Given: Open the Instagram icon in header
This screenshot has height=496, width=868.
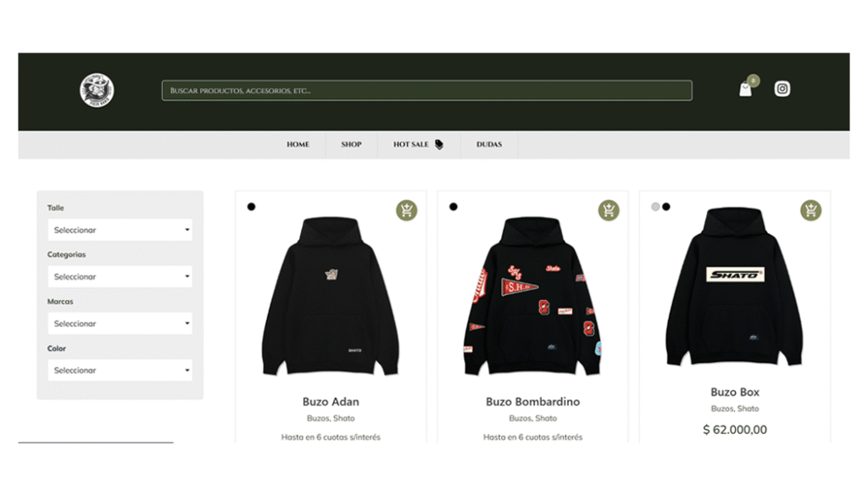Looking at the screenshot, I should [x=782, y=88].
